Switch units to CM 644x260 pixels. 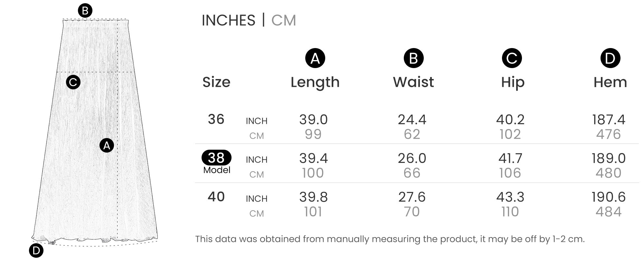pyautogui.click(x=283, y=20)
